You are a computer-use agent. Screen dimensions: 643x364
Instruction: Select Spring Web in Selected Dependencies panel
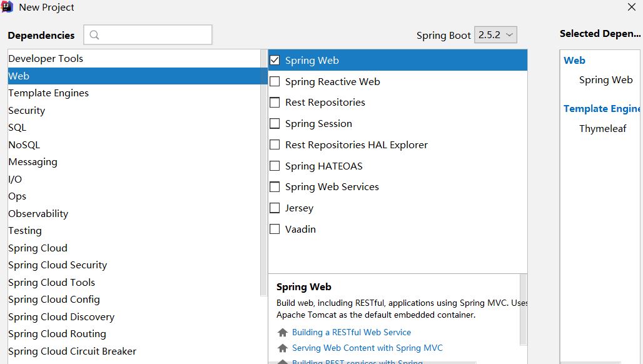tap(605, 80)
